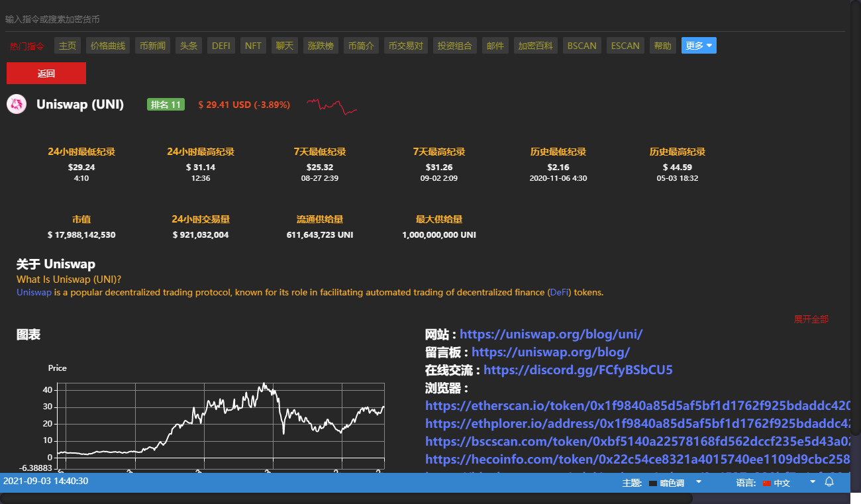Open 币交易对 trading pairs command

(x=406, y=46)
